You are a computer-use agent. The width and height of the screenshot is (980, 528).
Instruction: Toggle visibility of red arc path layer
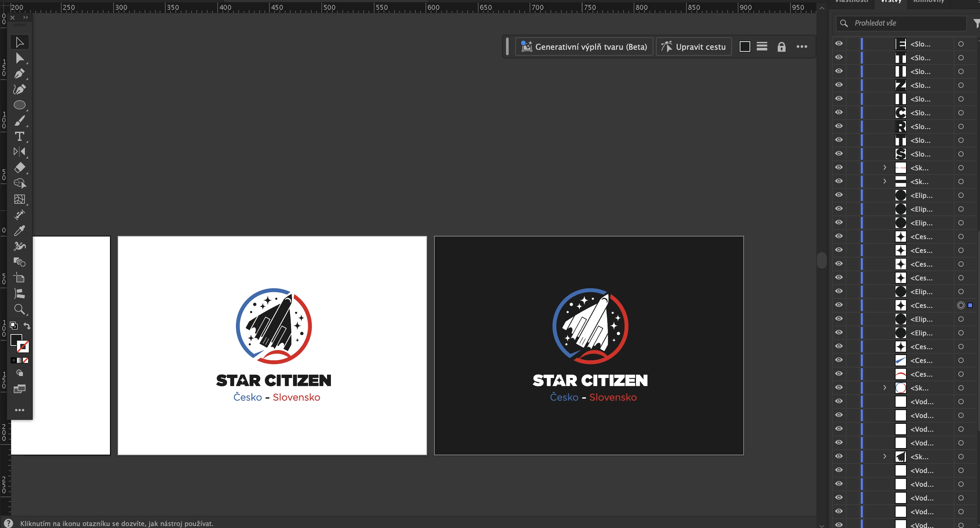[839, 374]
